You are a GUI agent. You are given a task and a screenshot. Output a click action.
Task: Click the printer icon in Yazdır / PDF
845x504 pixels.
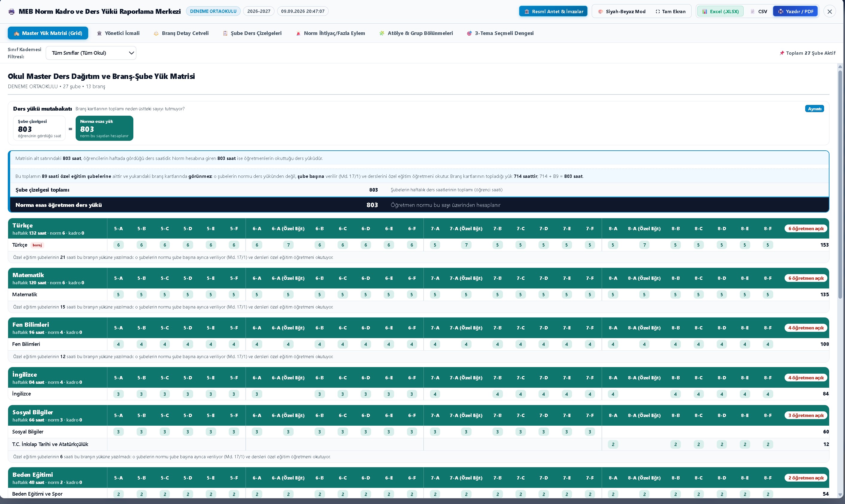click(780, 12)
